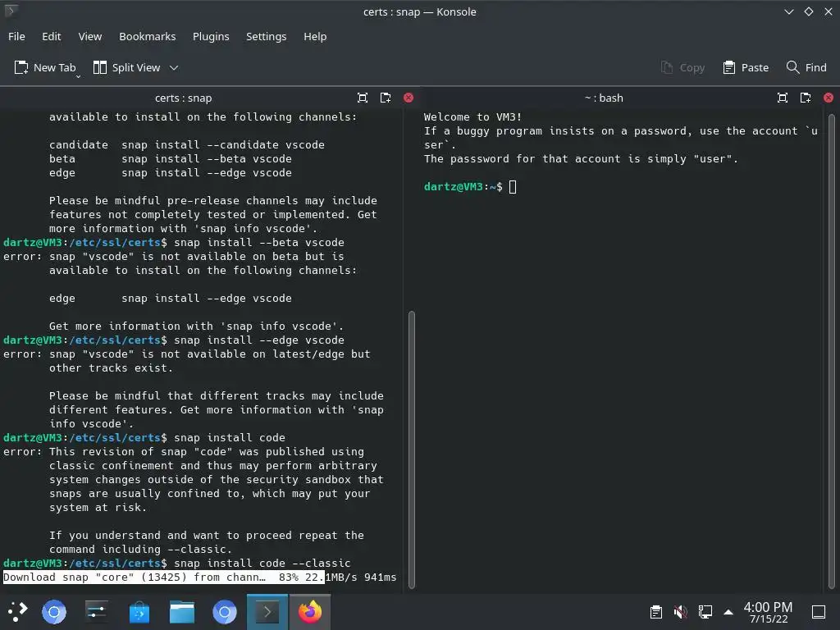Image resolution: width=840 pixels, height=630 pixels.
Task: Click the Split View button
Action: coord(127,67)
